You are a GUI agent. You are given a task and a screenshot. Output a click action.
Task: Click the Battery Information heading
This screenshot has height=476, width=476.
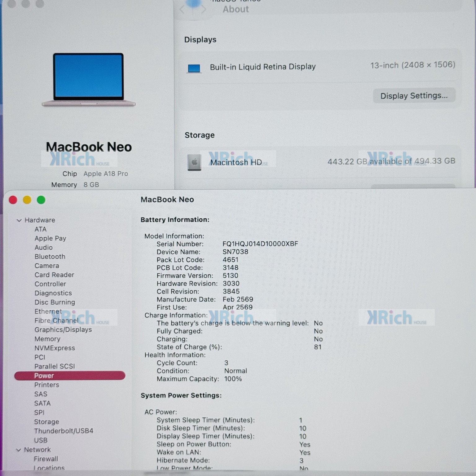point(175,220)
